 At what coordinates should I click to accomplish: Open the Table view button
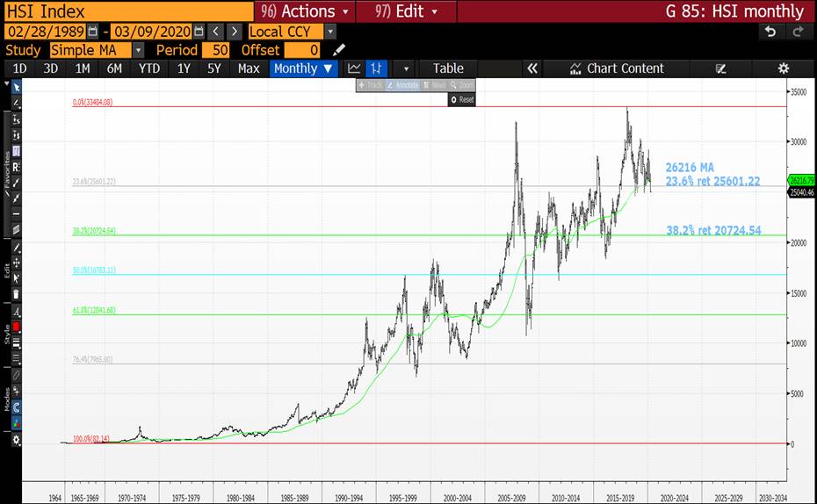[x=448, y=68]
